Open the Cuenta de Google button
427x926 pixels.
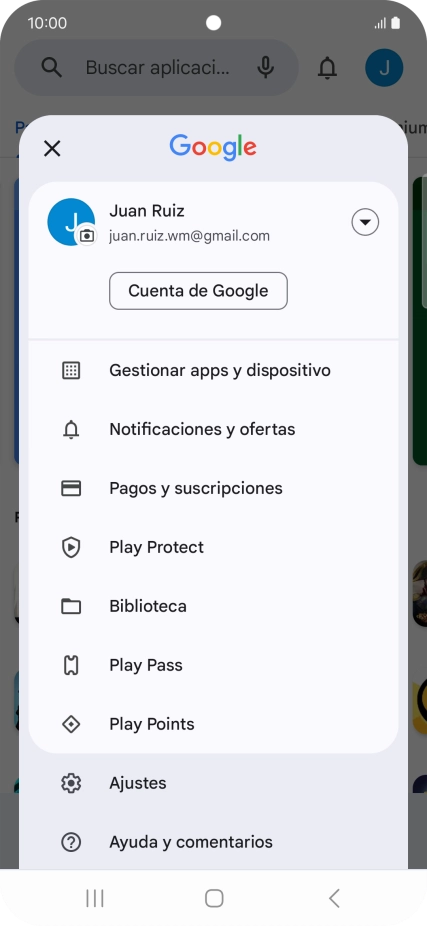198,291
